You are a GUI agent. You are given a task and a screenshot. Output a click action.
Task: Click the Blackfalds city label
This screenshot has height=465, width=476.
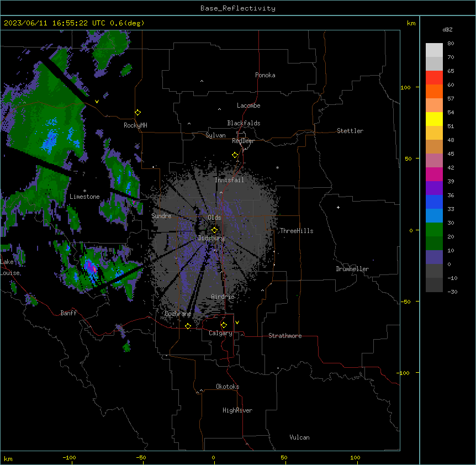pyautogui.click(x=244, y=123)
